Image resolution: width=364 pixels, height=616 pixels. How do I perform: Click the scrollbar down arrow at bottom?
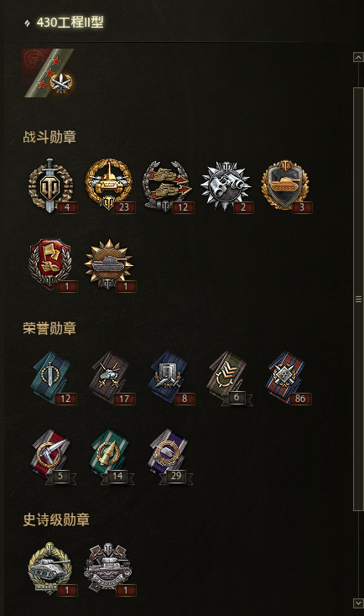358,603
